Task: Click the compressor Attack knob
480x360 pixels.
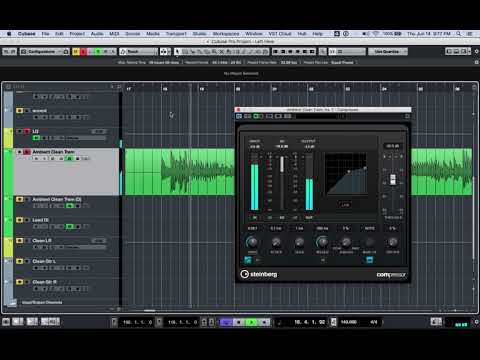Action: point(276,242)
